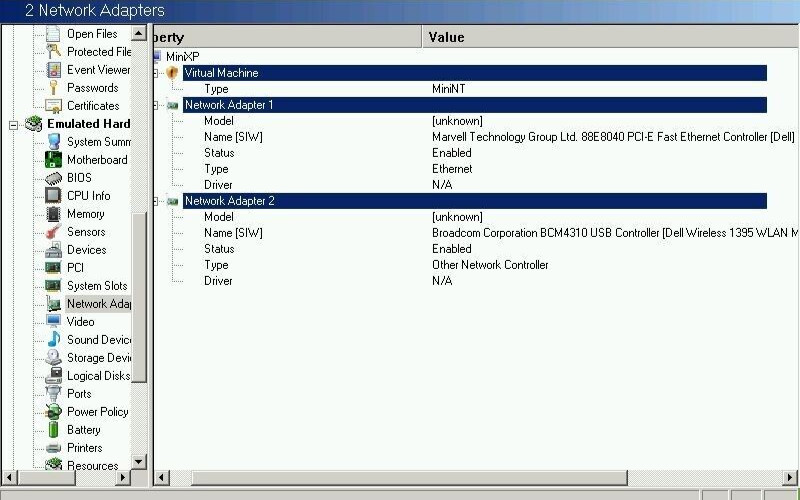Select the BIOS chip icon
This screenshot has height=500, width=800.
pyautogui.click(x=53, y=178)
